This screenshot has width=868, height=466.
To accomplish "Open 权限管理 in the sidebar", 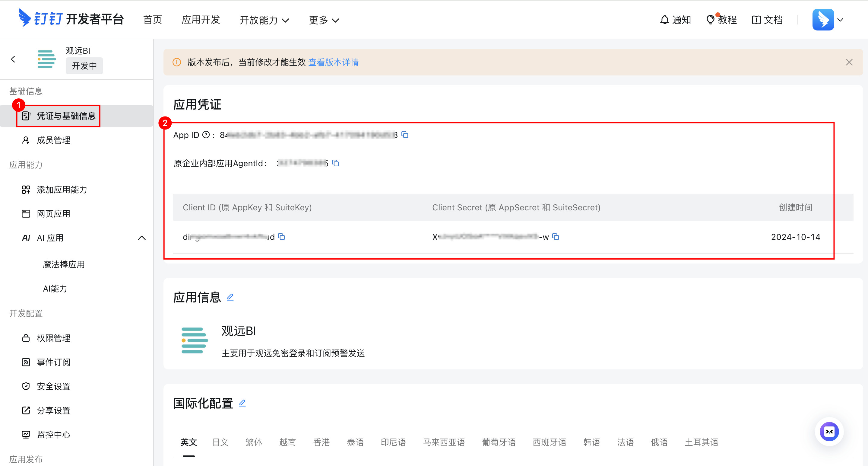I will coord(54,338).
